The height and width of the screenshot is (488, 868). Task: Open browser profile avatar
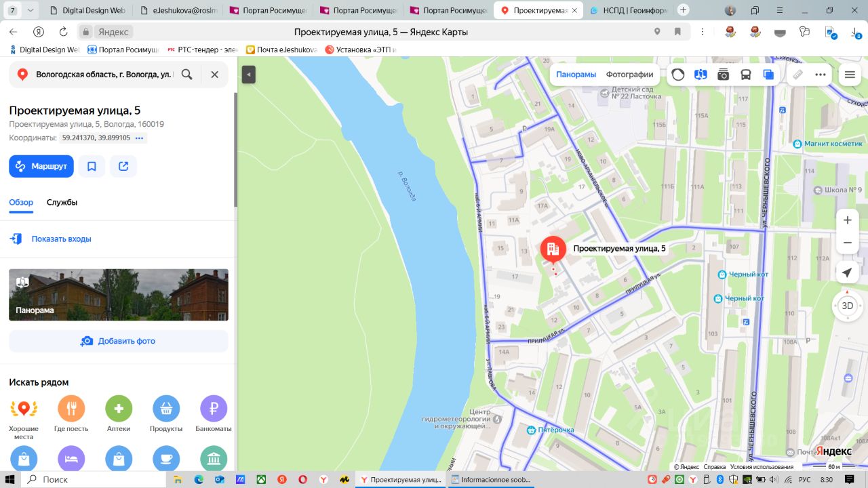(x=730, y=10)
